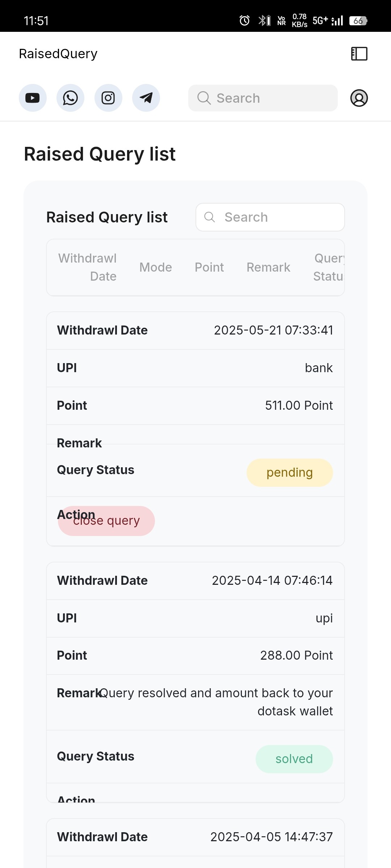The height and width of the screenshot is (868, 391).
Task: Open the Telegram channel icon
Action: pos(146,98)
